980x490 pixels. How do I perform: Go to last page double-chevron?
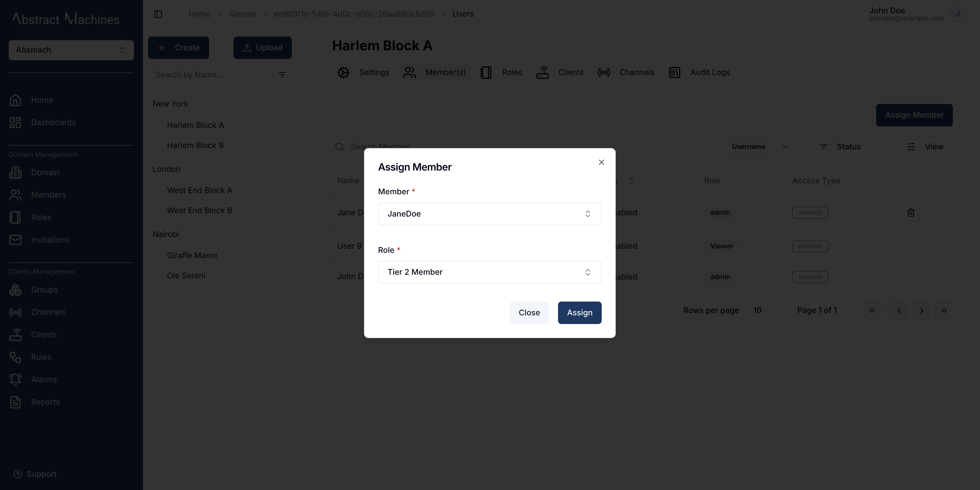click(944, 310)
